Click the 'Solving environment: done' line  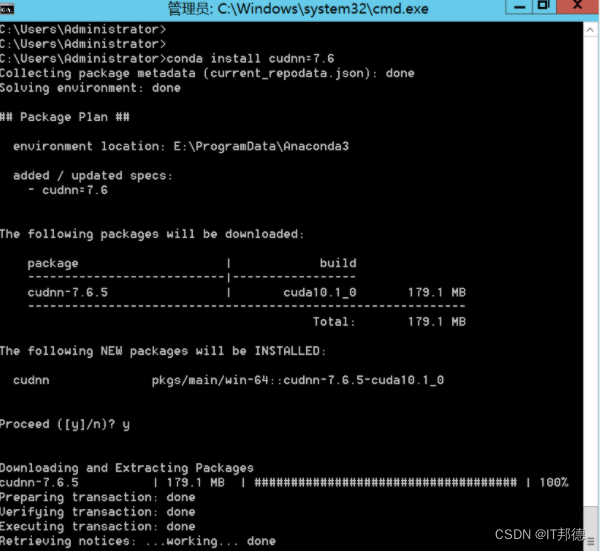coord(90,88)
